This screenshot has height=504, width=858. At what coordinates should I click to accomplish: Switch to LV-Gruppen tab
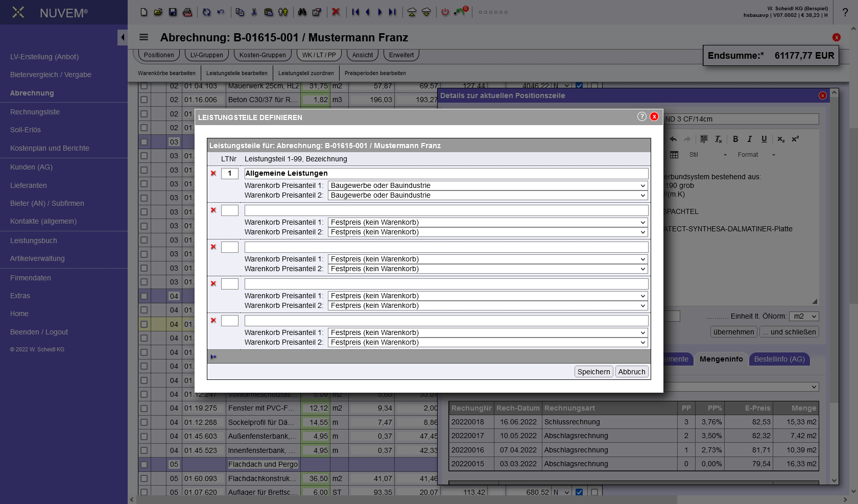[x=207, y=55]
